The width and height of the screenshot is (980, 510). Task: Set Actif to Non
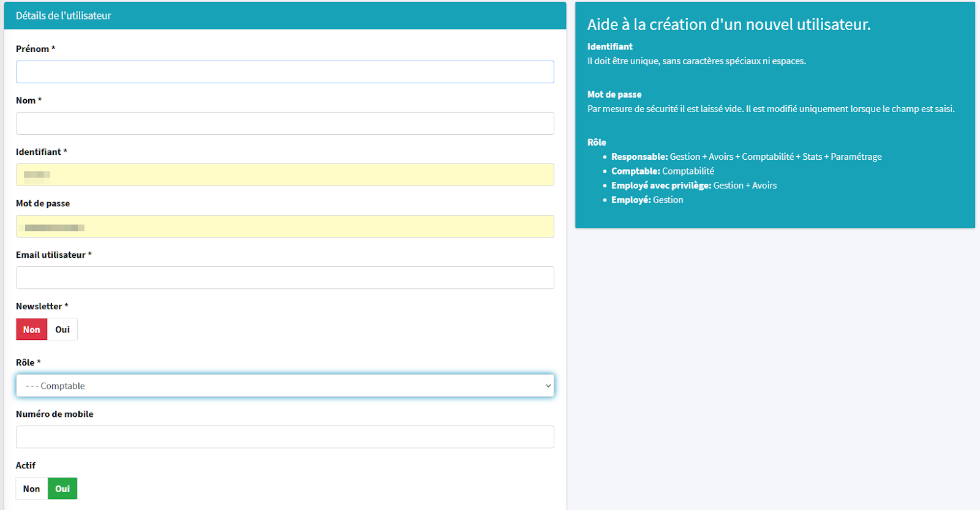click(x=32, y=489)
